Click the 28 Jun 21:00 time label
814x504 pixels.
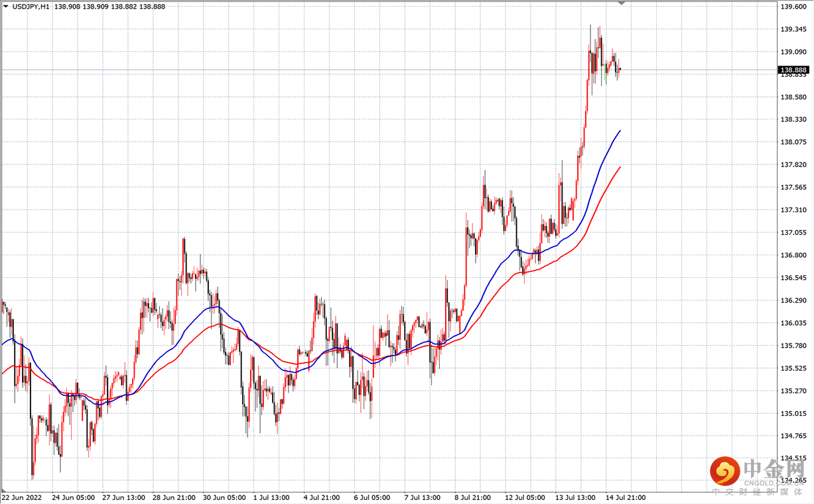click(174, 497)
